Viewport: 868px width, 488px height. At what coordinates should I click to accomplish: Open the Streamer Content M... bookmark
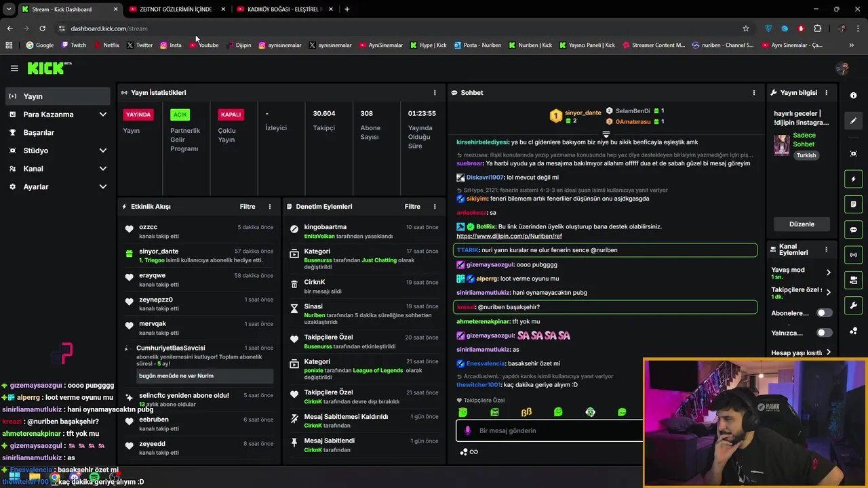click(652, 45)
